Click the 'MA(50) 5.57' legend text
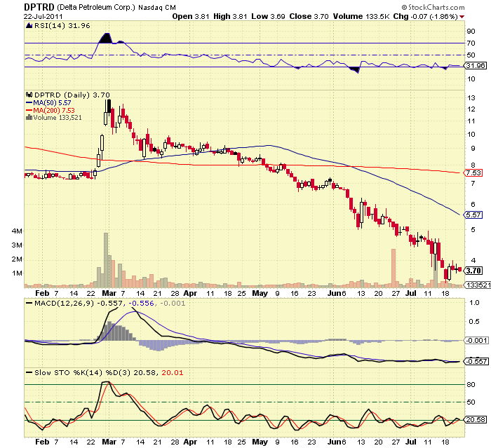This screenshot has width=491, height=448. 53,102
